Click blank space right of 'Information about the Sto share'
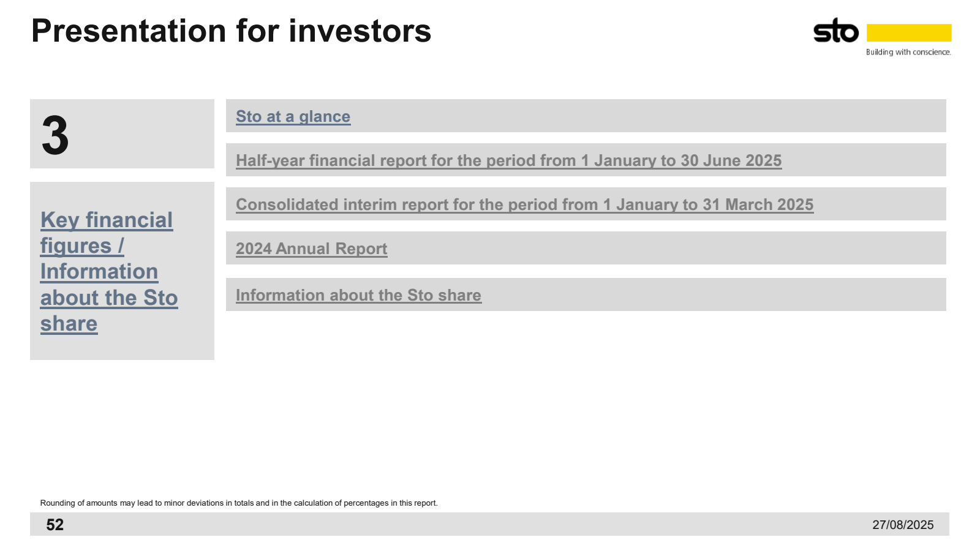This screenshot has height=551, width=980. tap(710, 294)
